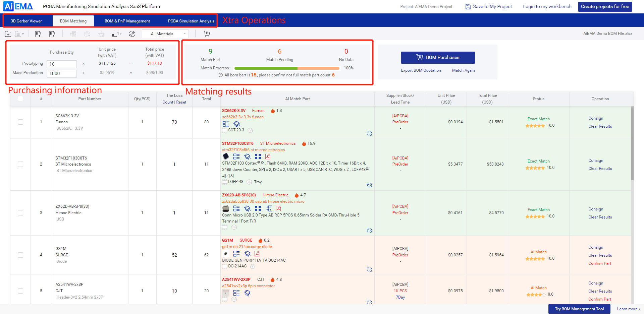Click the save icon beside Save to My Project
The height and width of the screenshot is (314, 644).
point(468,7)
